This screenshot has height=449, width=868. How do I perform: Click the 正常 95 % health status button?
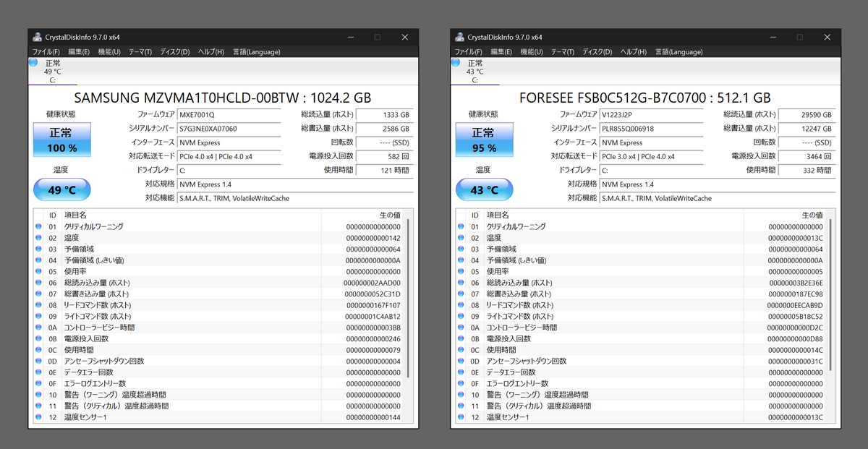(485, 140)
